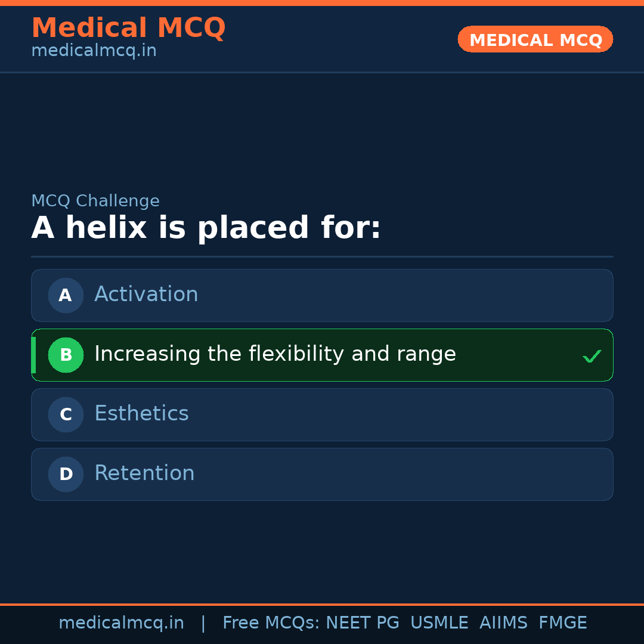
Task: Click the orange MEDICAL MCQ badge
Action: pos(535,39)
